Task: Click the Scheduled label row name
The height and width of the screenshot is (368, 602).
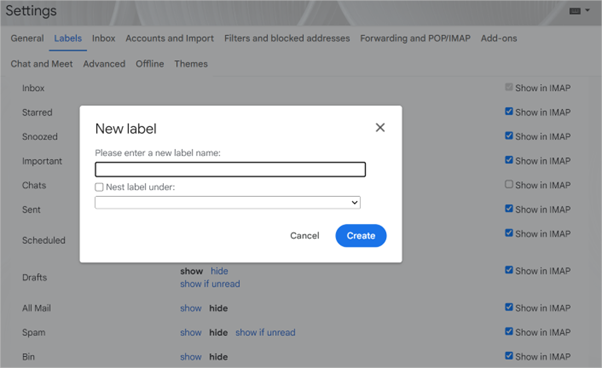Action: coord(44,240)
